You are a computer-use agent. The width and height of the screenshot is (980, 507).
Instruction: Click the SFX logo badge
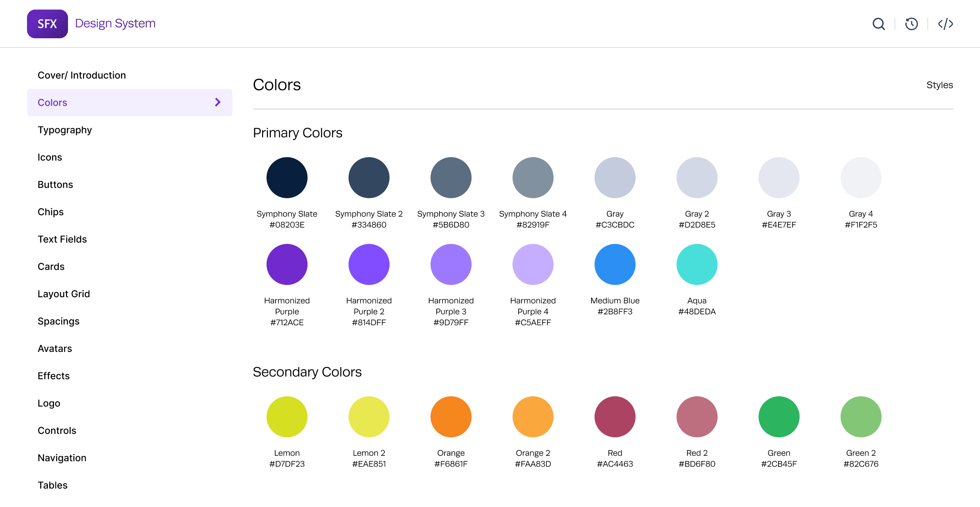(47, 24)
